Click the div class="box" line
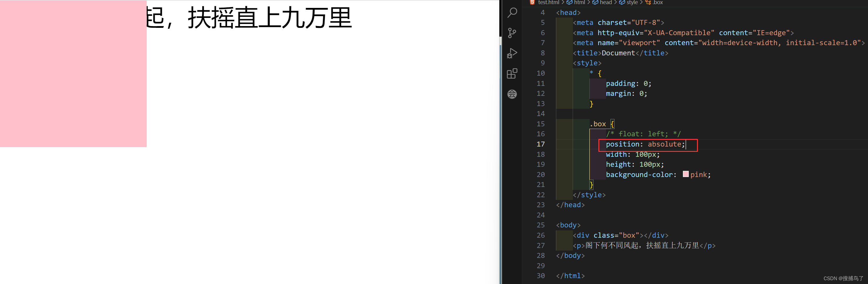This screenshot has height=284, width=868. pos(620,235)
